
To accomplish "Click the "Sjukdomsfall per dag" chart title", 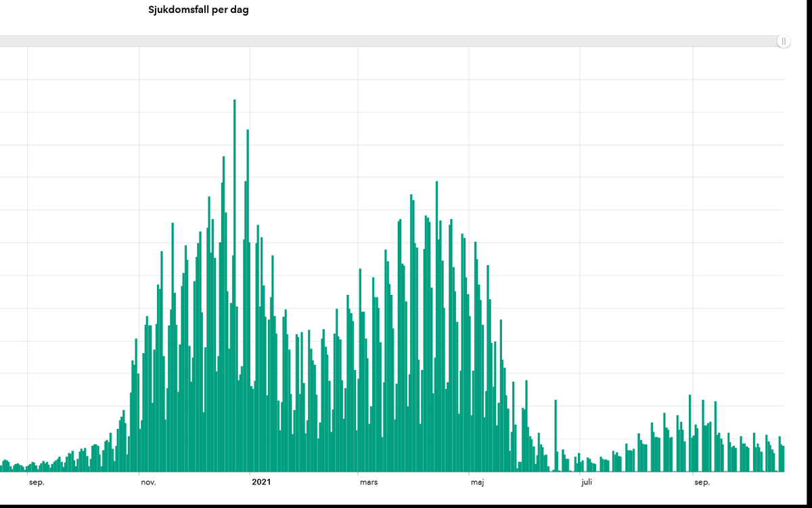I will [x=198, y=10].
